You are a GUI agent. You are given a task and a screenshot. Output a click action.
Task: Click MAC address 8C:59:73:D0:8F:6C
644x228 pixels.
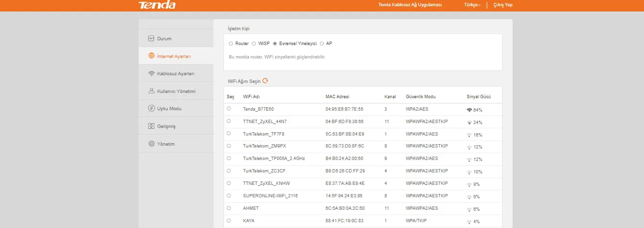[345, 146]
